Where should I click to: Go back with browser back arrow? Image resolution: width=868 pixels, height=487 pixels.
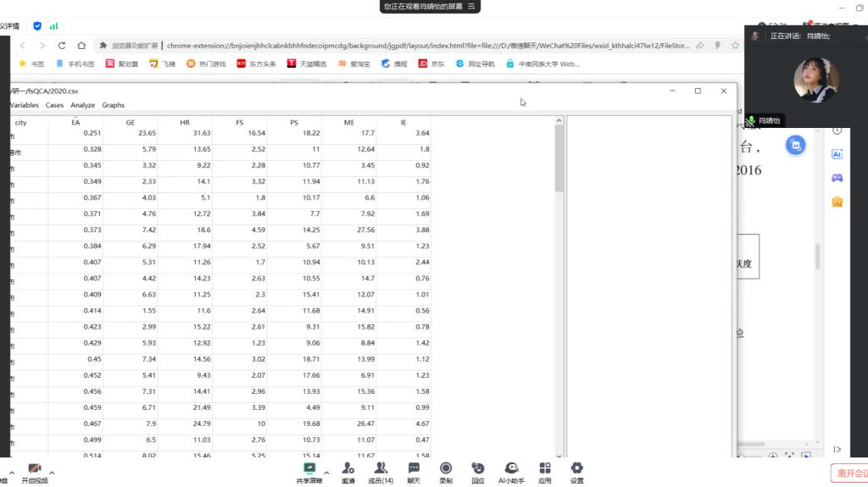click(x=22, y=46)
